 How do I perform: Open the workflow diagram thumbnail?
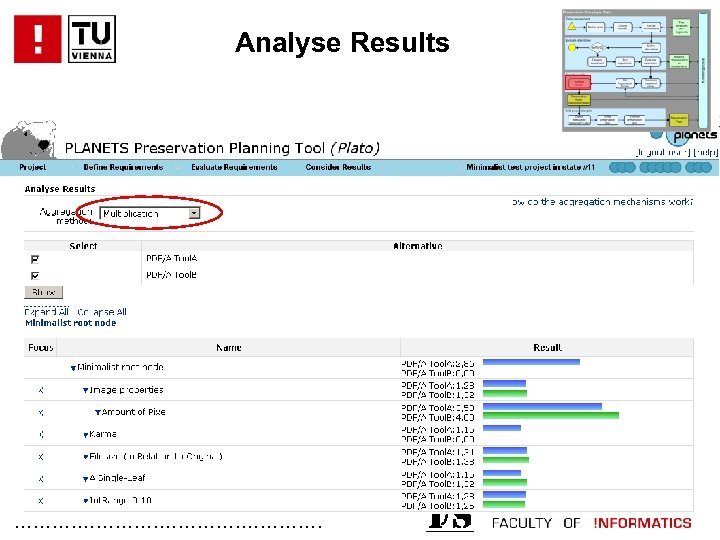(636, 70)
